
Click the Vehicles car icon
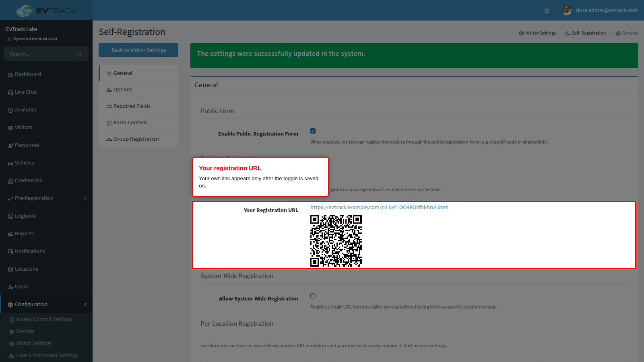(x=10, y=163)
